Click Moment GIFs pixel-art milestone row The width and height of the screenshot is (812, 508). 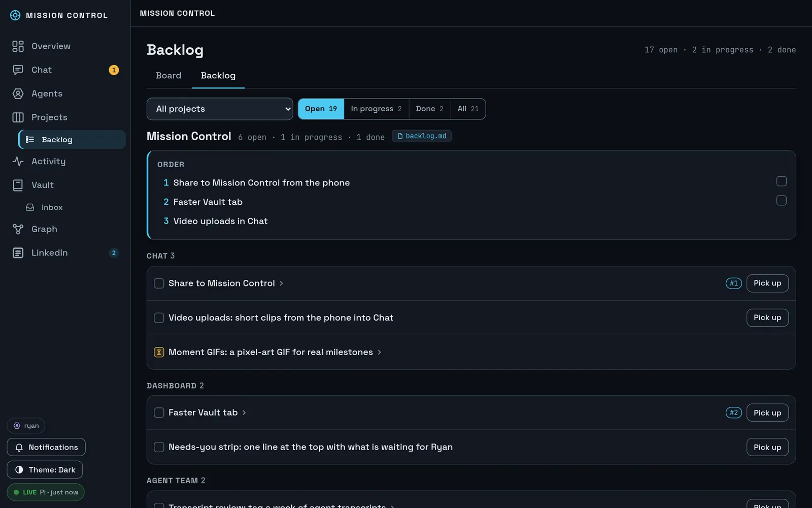click(471, 352)
